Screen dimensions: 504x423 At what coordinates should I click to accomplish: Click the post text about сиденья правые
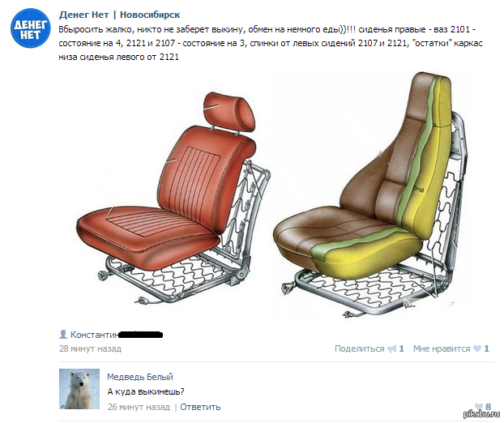coord(271,43)
